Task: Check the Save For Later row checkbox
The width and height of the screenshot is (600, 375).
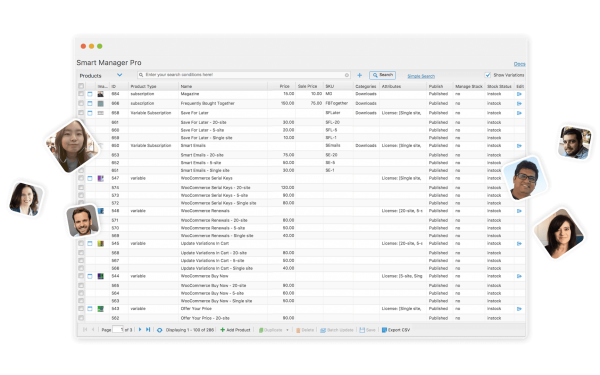Action: pyautogui.click(x=81, y=113)
